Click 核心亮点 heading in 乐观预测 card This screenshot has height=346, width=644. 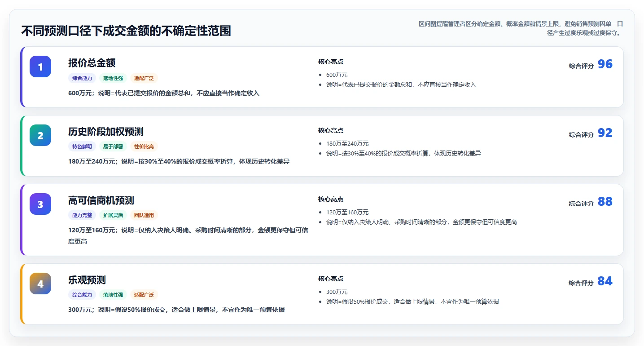(331, 279)
